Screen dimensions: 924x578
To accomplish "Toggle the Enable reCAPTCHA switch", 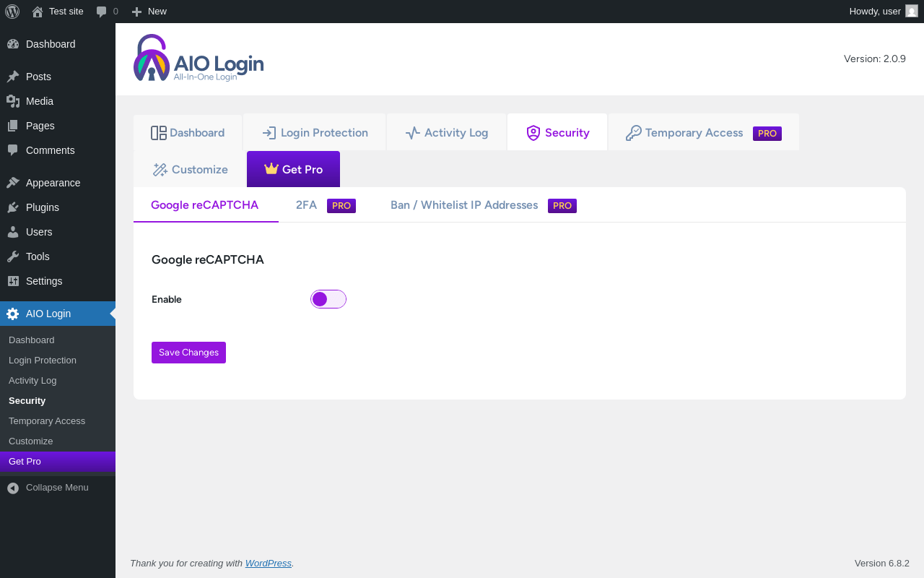I will 328,299.
